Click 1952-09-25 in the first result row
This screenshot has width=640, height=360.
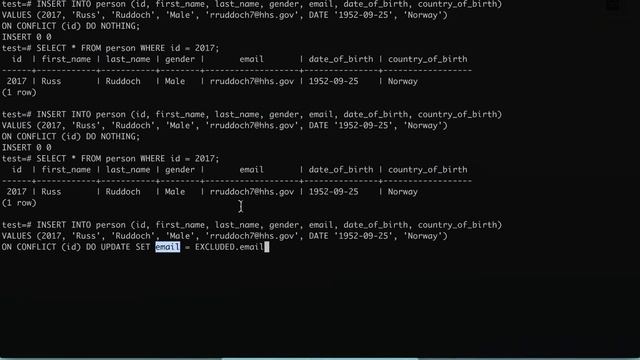click(x=333, y=81)
